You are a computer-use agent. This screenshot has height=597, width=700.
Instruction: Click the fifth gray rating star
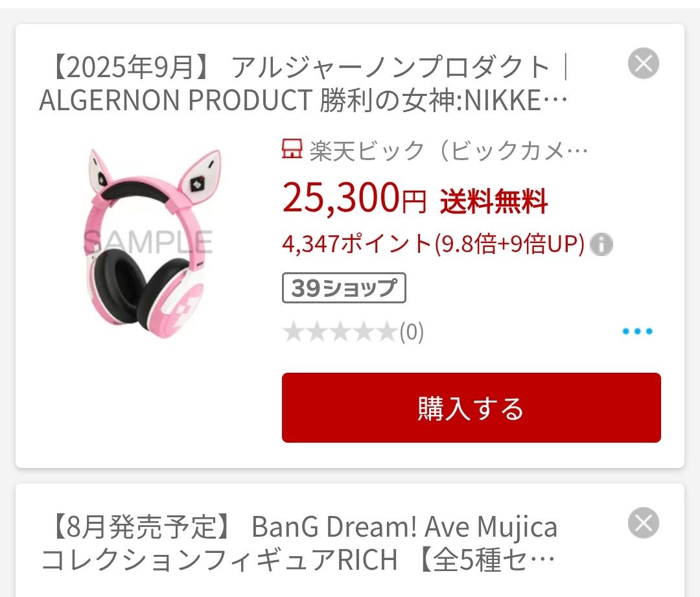[x=386, y=332]
